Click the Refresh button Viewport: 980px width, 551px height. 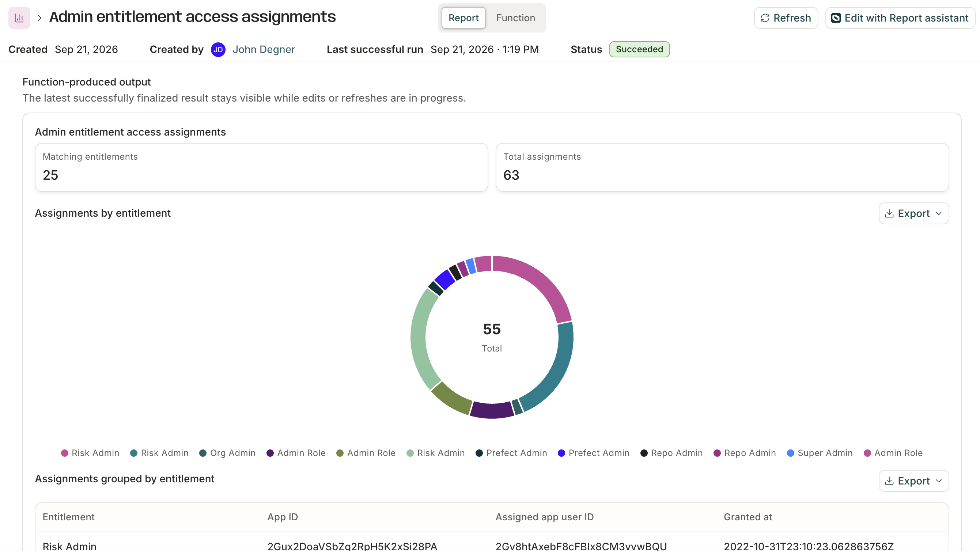tap(786, 18)
